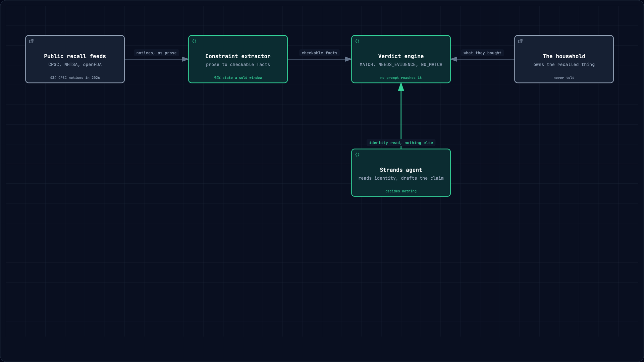The width and height of the screenshot is (644, 362).
Task: Click green arrowhead entering Verdict engine from below
Action: click(401, 87)
